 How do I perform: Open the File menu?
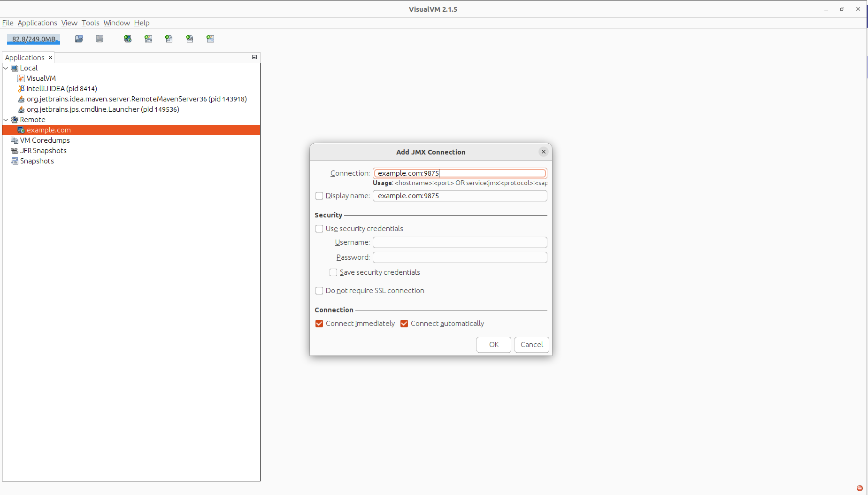pos(8,23)
